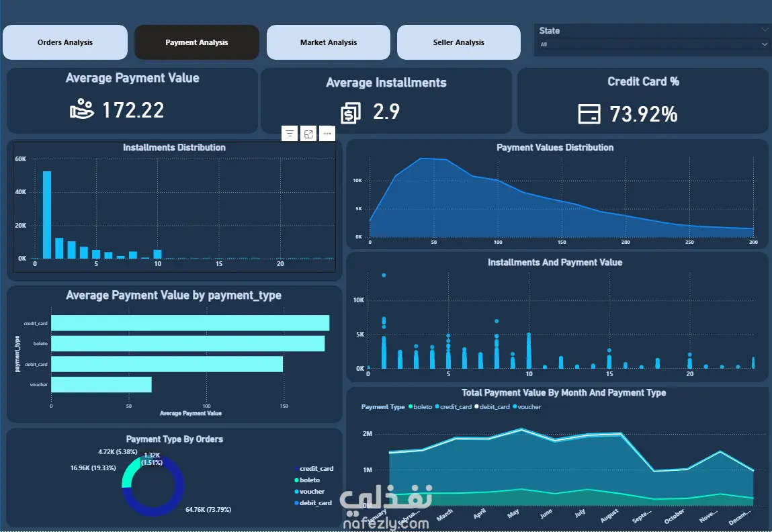772x532 pixels.
Task: Click the credit_card bar in average payment chart
Action: 190,323
